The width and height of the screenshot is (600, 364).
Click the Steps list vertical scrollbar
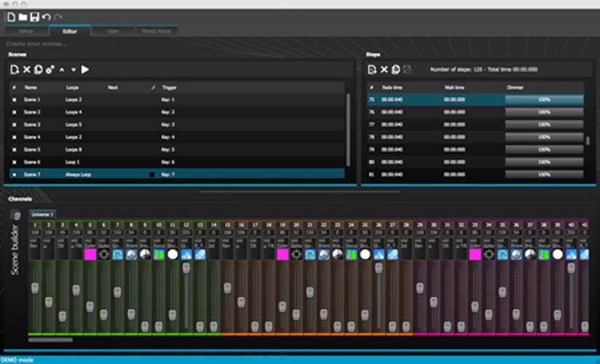click(x=588, y=141)
